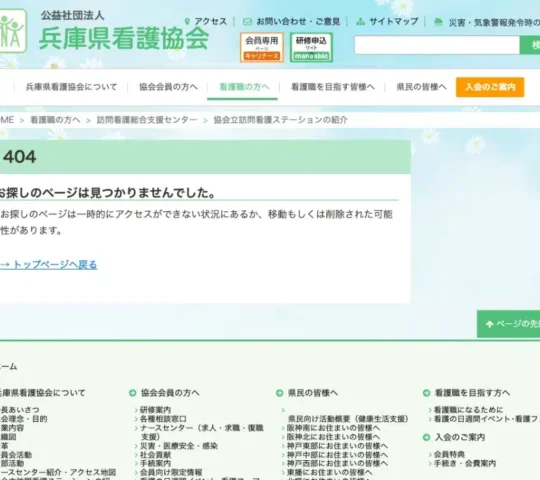
Task: Click the orange 入会のご案内 button
Action: coord(490,87)
